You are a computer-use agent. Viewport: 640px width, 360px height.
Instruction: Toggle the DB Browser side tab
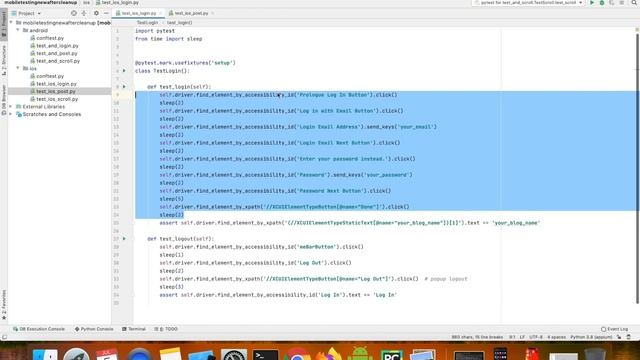pos(4,100)
